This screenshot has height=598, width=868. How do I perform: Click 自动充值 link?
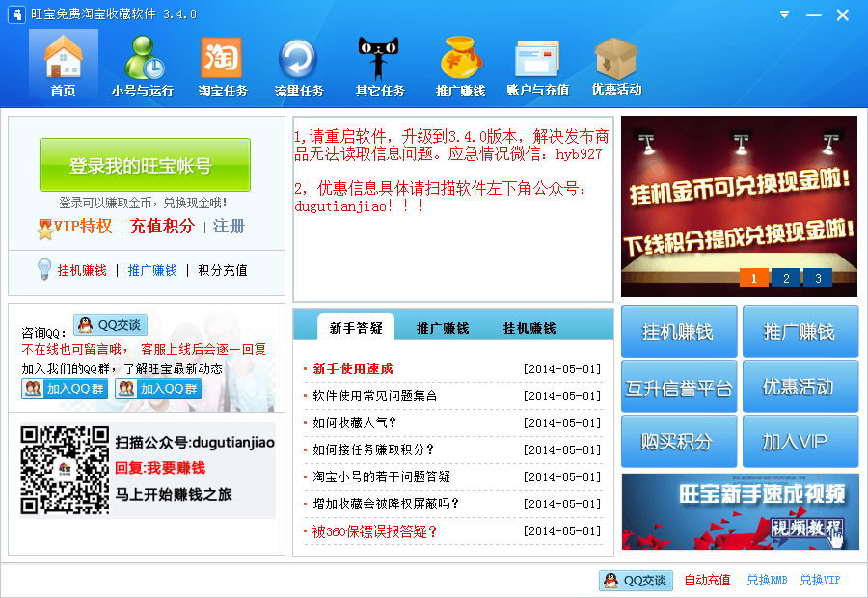[x=708, y=580]
